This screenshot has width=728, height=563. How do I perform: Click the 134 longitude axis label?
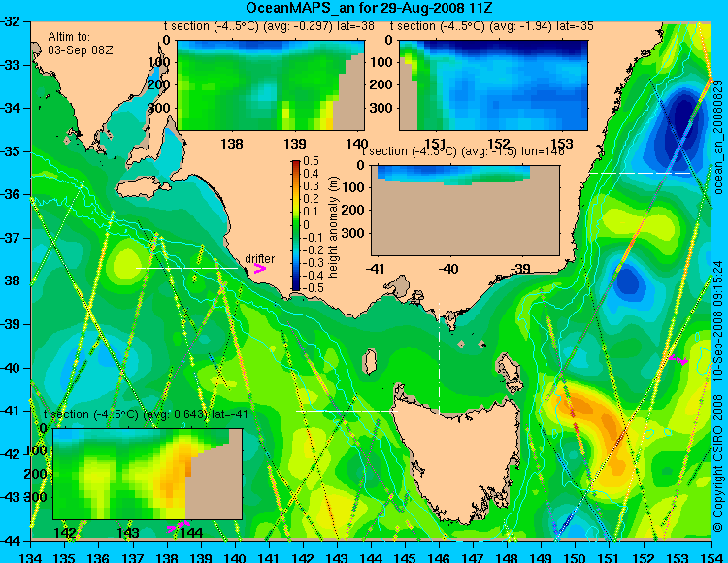pyautogui.click(x=31, y=557)
